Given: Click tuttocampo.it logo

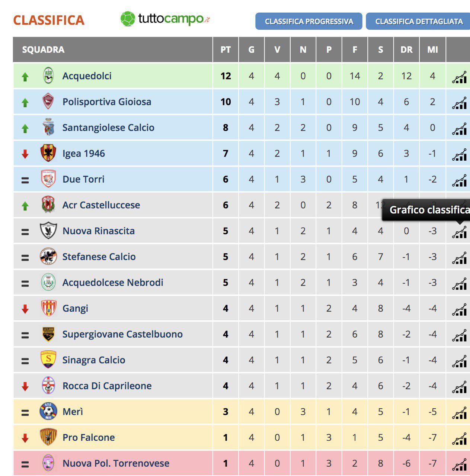Looking at the screenshot, I should pyautogui.click(x=165, y=19).
